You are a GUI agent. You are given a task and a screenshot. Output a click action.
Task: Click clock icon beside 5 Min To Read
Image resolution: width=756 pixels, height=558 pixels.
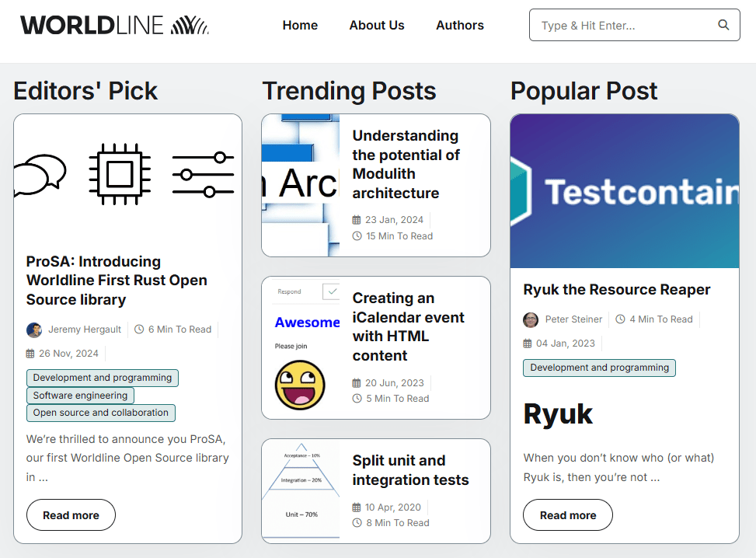[357, 399]
